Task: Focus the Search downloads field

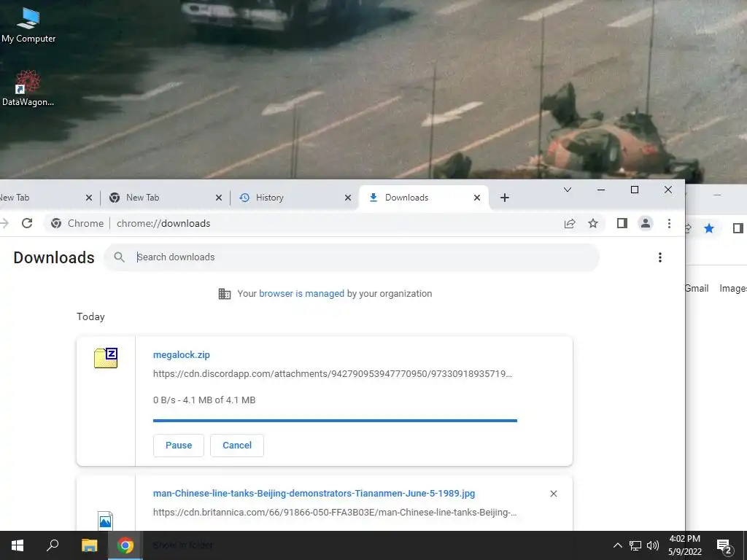Action: pos(351,257)
